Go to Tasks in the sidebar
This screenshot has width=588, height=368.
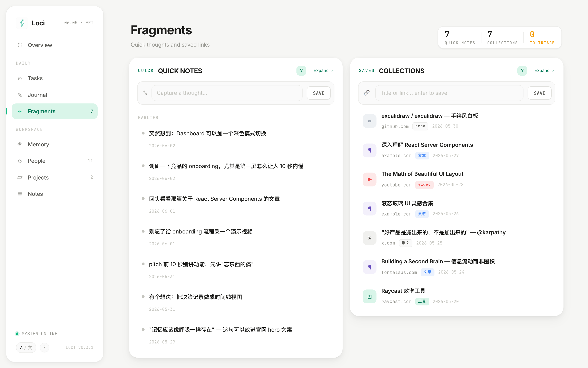tap(55, 78)
